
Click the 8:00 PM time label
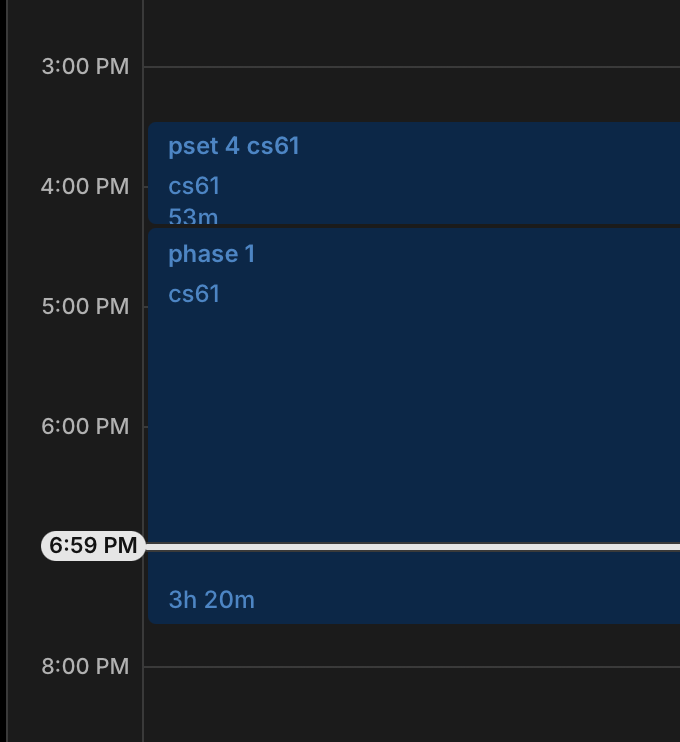point(85,666)
